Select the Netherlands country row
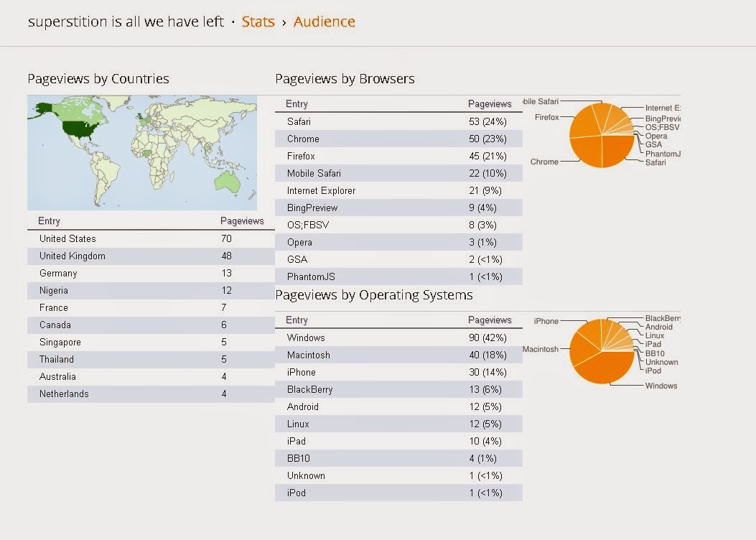Screen dimensions: 756x540 (x=151, y=394)
